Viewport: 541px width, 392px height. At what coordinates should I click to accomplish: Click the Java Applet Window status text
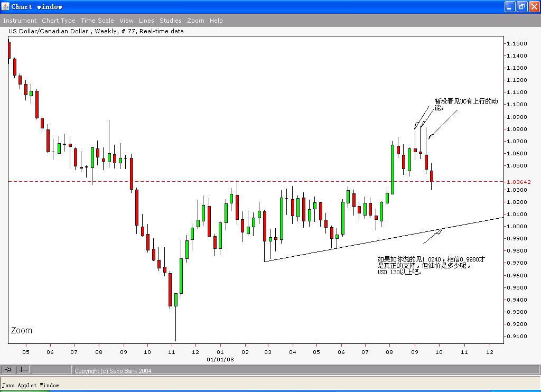[30, 386]
